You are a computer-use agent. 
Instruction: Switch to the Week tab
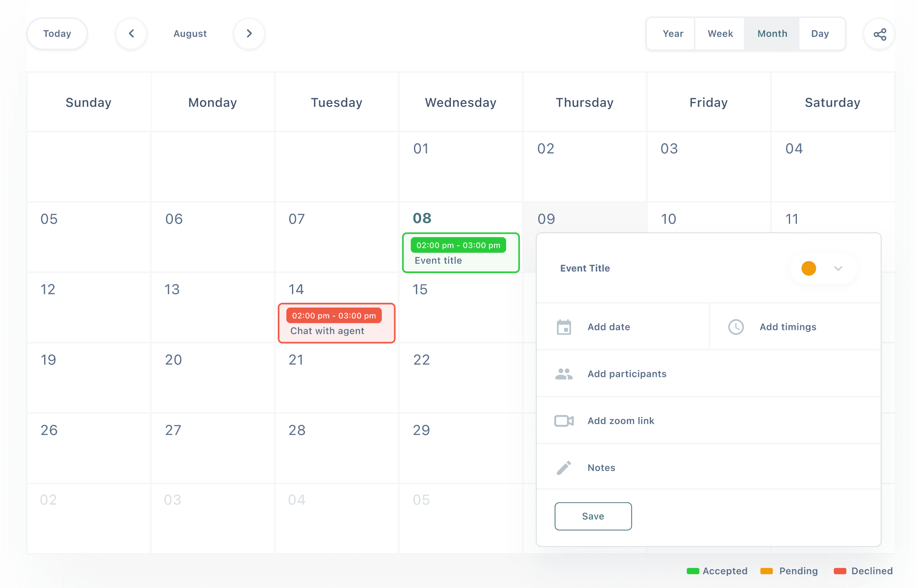click(x=719, y=34)
